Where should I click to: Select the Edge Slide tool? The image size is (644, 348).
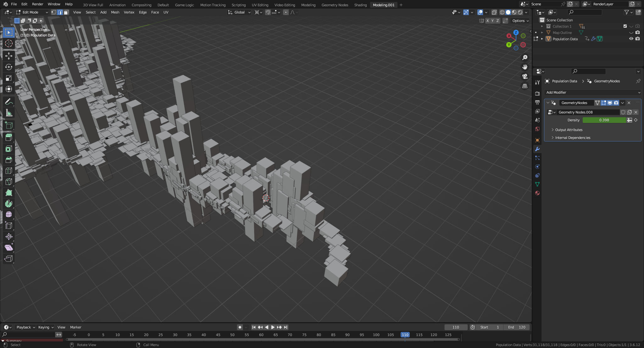pos(9,226)
